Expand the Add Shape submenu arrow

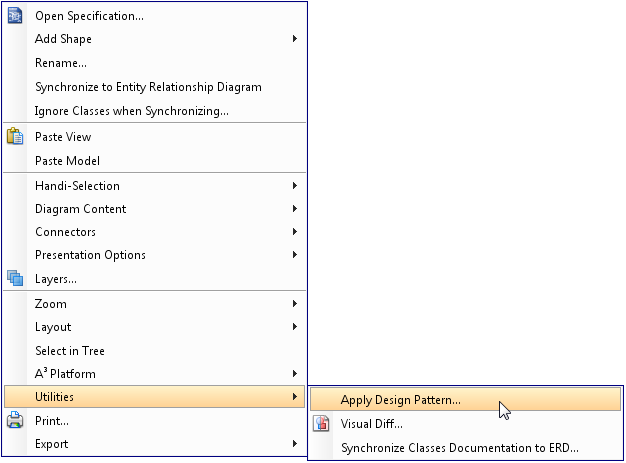click(295, 39)
